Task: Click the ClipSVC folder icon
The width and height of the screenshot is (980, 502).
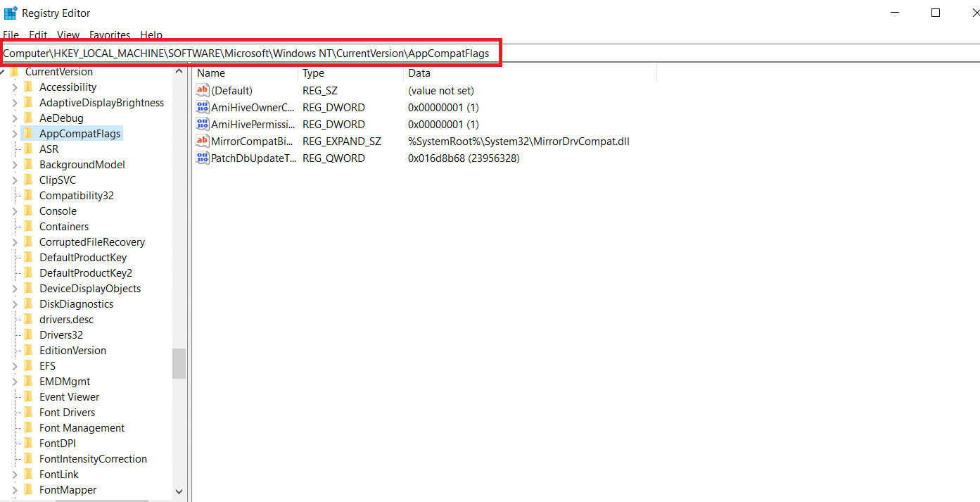Action: point(28,180)
